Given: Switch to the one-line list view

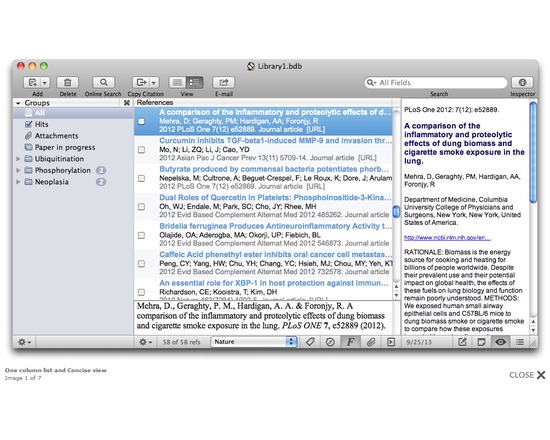Looking at the screenshot, I should [177, 82].
